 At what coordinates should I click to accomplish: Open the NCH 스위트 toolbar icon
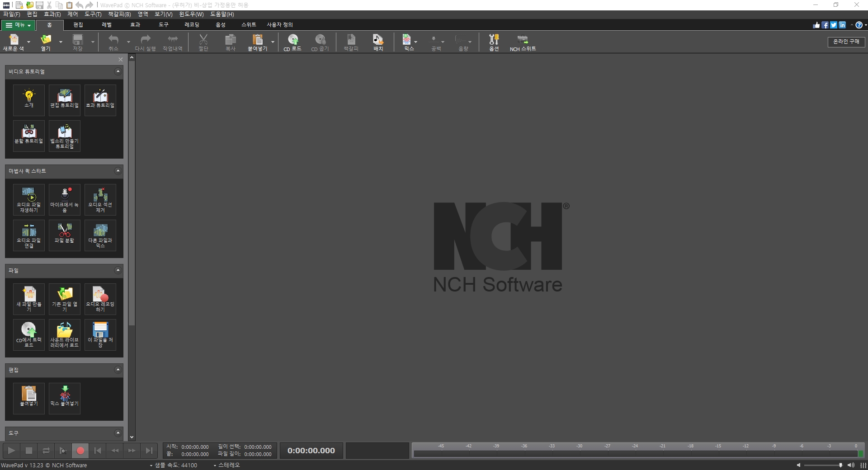tap(523, 42)
